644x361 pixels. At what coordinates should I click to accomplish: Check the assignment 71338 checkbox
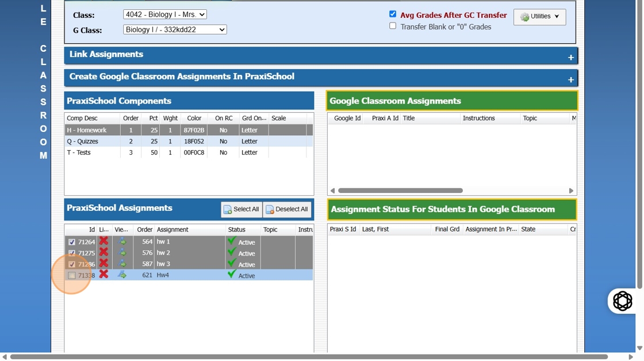[71, 275]
